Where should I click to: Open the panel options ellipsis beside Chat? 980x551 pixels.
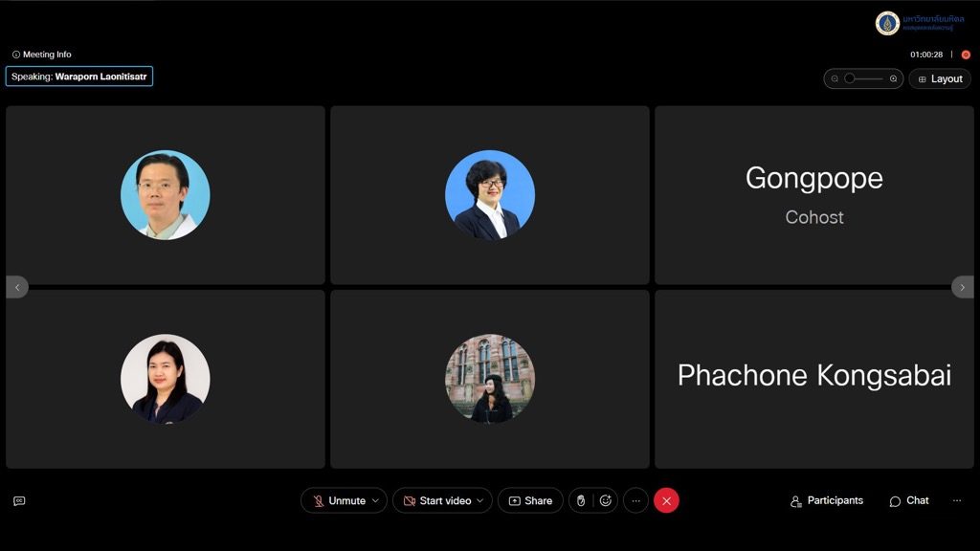957,500
